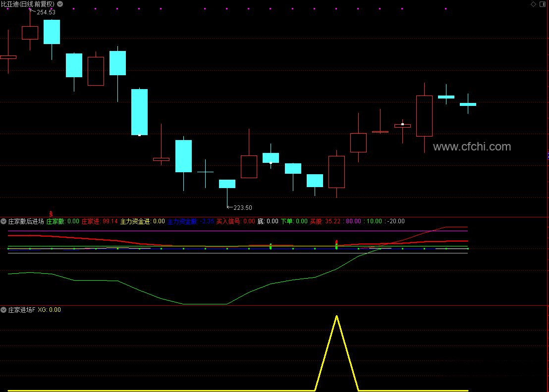549x392 pixels.
Task: Click the 庄家撤: 0.00 value label
Action: click(x=62, y=221)
